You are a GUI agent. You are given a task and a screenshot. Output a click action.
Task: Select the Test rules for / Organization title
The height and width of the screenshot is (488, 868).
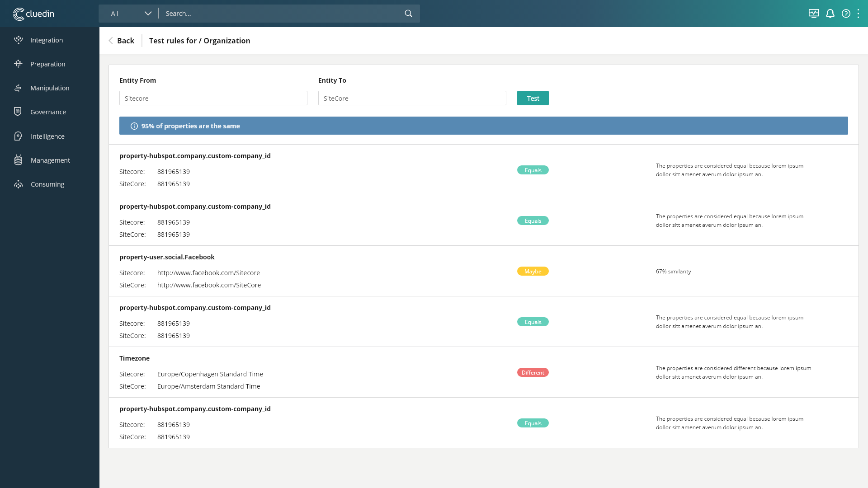(199, 41)
